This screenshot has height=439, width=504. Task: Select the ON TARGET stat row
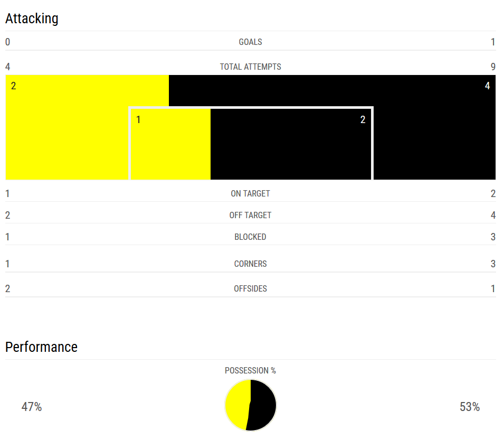(250, 193)
